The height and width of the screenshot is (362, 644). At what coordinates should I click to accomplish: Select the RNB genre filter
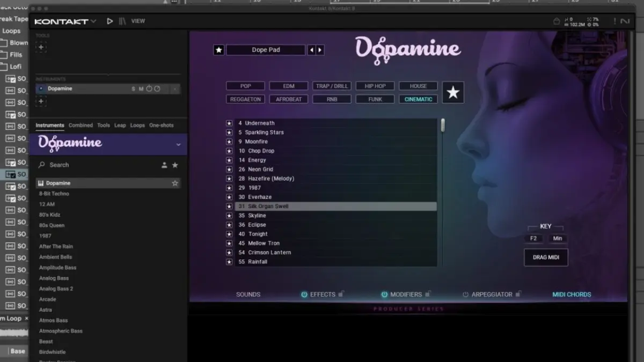pyautogui.click(x=332, y=99)
